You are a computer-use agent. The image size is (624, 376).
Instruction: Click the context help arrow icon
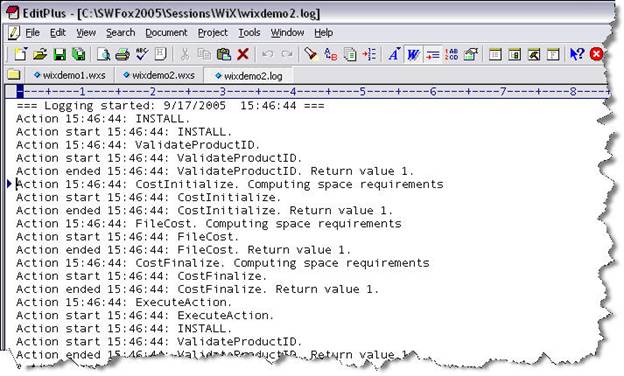coord(577,54)
